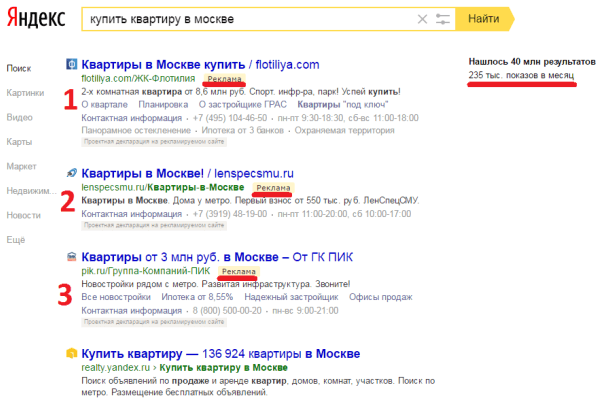The width and height of the screenshot is (600, 398).
Task: Expand the Ещё menu item
Action: 16,240
